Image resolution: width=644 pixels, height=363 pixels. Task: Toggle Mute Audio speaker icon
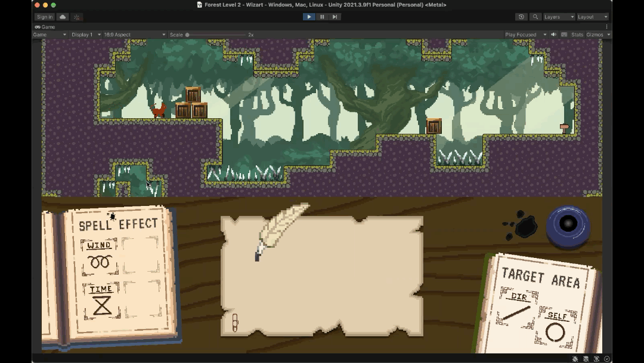click(553, 35)
